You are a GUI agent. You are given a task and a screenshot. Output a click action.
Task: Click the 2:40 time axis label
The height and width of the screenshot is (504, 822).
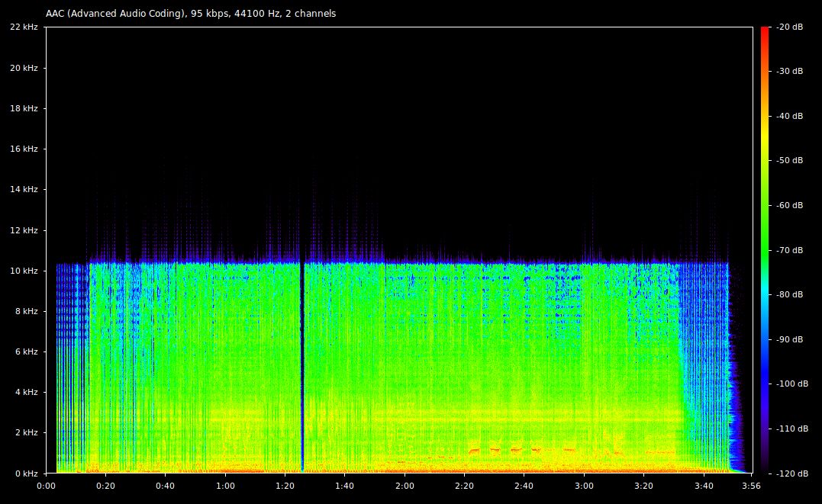pyautogui.click(x=524, y=486)
